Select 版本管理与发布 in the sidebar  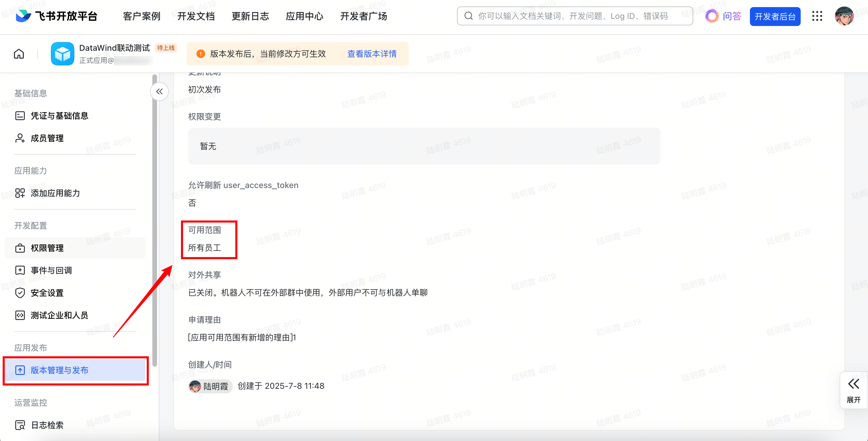59,370
